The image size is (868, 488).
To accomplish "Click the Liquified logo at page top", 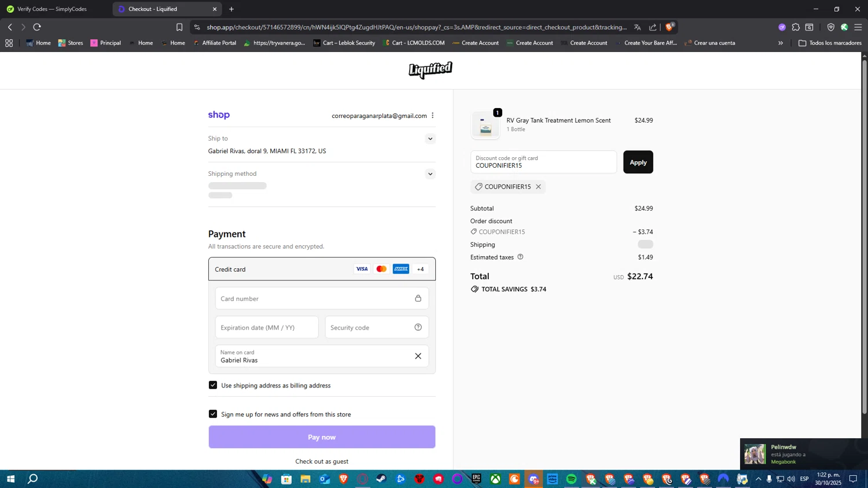I will (x=431, y=70).
